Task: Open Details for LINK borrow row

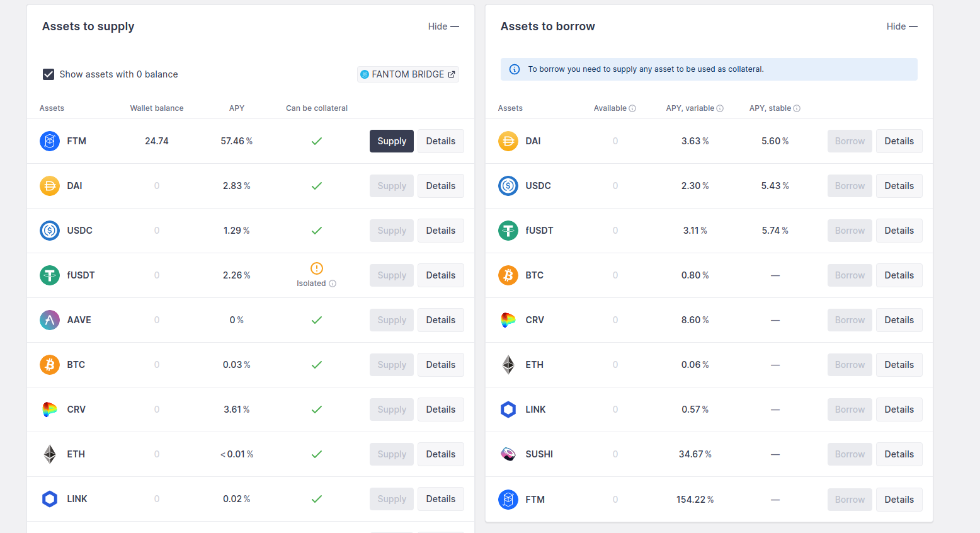Action: point(899,410)
